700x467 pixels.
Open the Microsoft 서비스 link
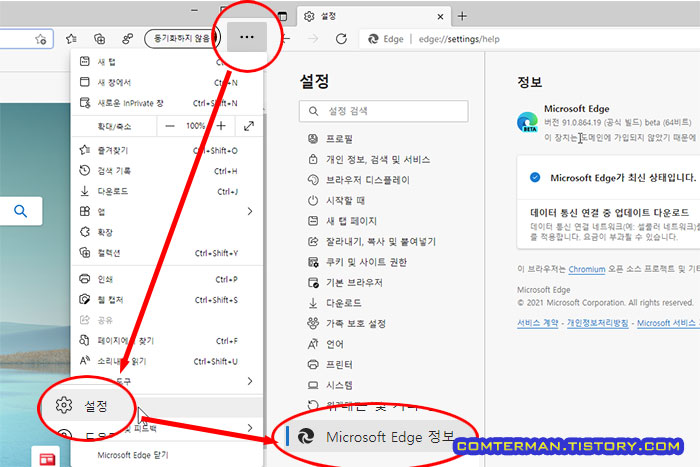[x=668, y=323]
